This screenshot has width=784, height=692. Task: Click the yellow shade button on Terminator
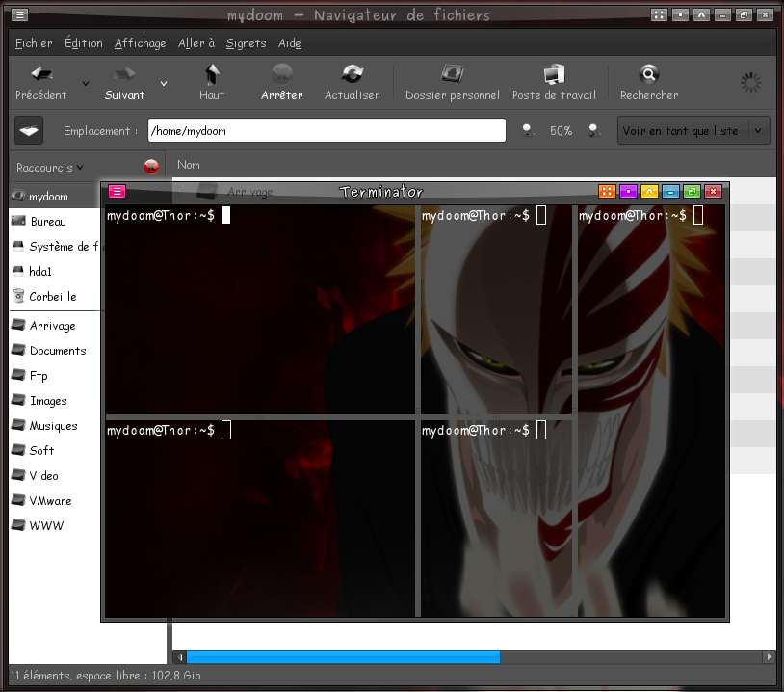click(x=649, y=191)
